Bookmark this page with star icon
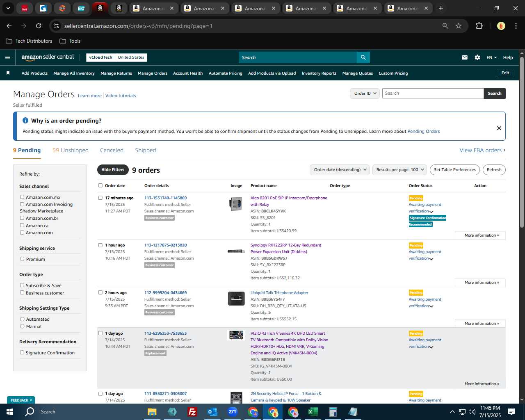The image size is (525, 420). point(459,26)
